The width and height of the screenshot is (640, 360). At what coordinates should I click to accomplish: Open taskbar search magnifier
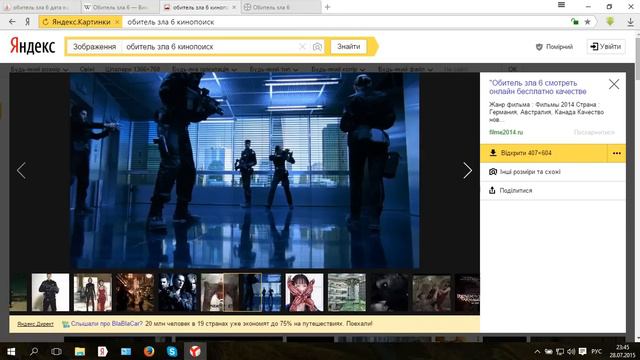(34, 351)
